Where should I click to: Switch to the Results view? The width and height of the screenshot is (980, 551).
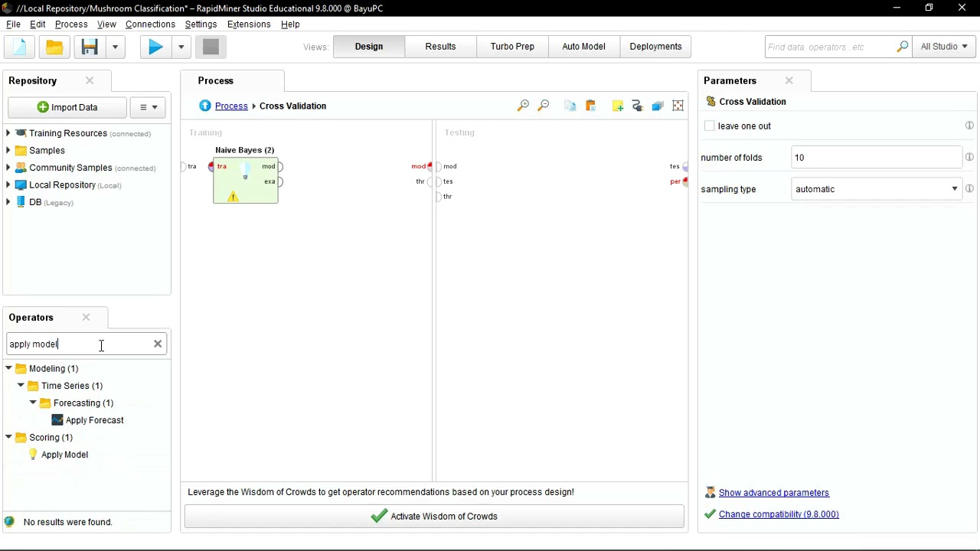pyautogui.click(x=440, y=47)
